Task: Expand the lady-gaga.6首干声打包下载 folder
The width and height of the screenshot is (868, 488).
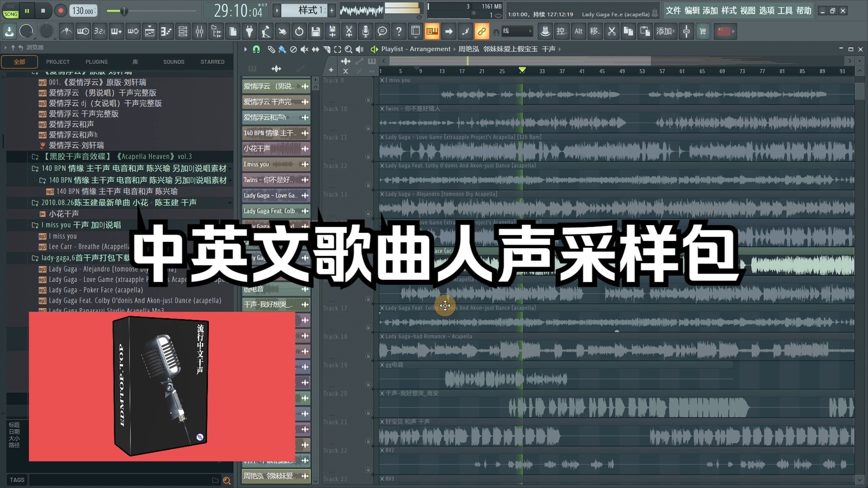Action: click(34, 258)
